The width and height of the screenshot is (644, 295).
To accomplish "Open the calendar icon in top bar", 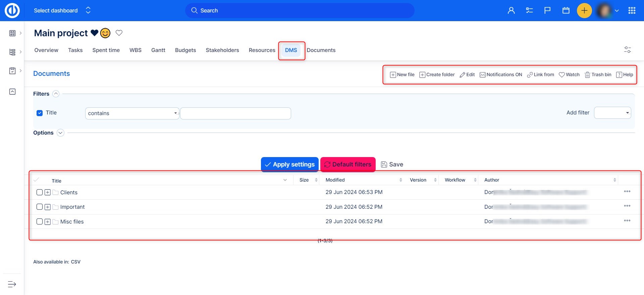I will [566, 10].
